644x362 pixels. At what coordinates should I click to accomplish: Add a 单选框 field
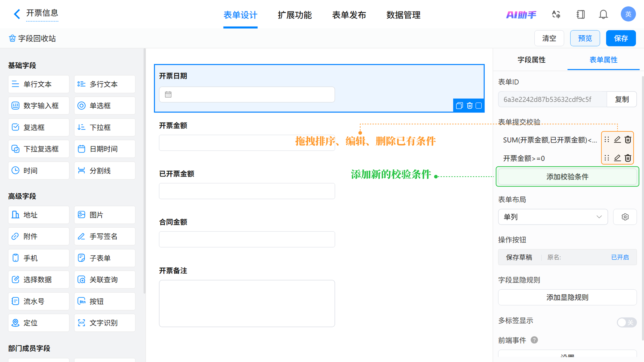point(105,106)
